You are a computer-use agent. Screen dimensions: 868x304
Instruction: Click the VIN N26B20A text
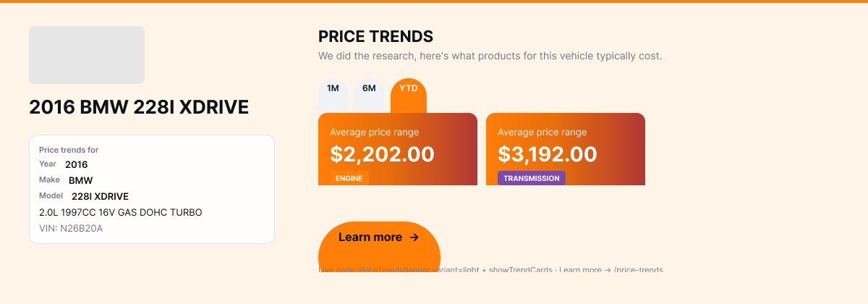71,229
